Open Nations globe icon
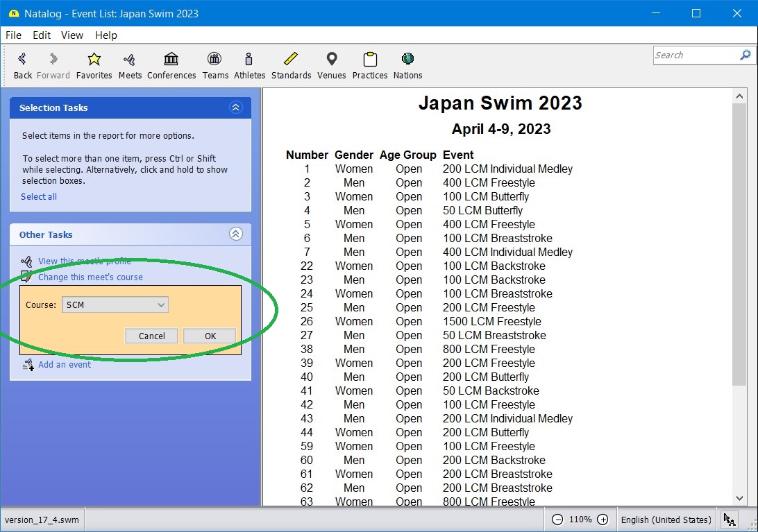The image size is (758, 532). [x=407, y=60]
